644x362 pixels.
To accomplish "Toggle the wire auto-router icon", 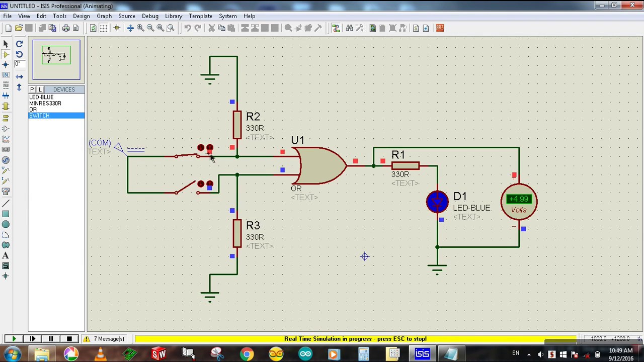I will point(336,28).
